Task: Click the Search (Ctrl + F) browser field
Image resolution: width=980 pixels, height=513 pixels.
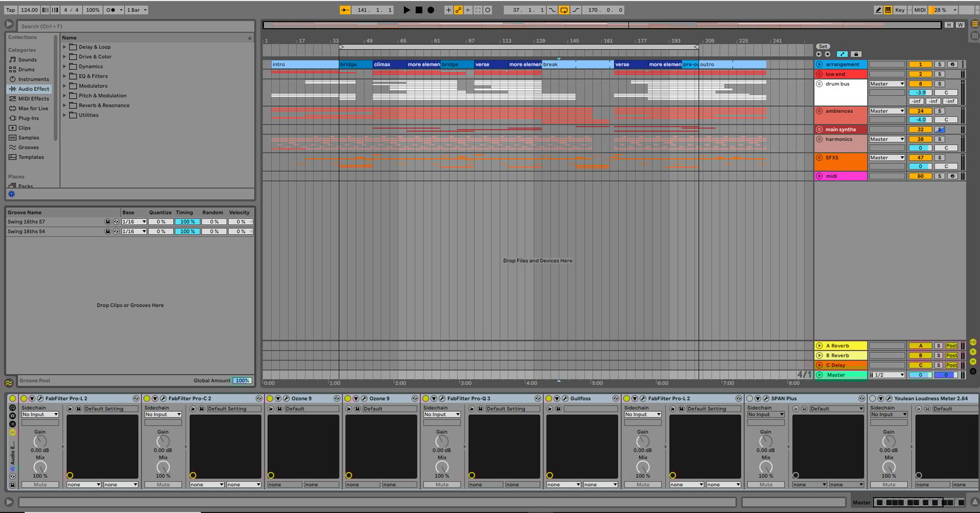Action: (x=136, y=26)
